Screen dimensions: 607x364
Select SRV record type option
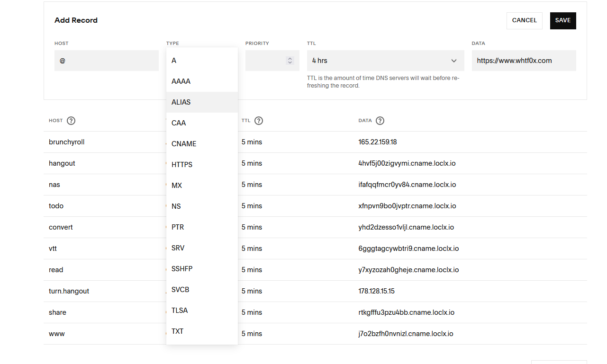tap(202, 248)
